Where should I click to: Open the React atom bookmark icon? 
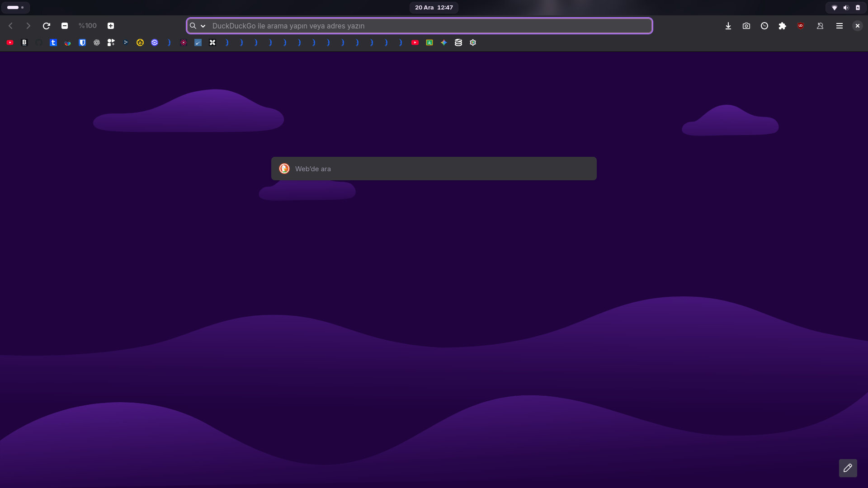(x=184, y=42)
